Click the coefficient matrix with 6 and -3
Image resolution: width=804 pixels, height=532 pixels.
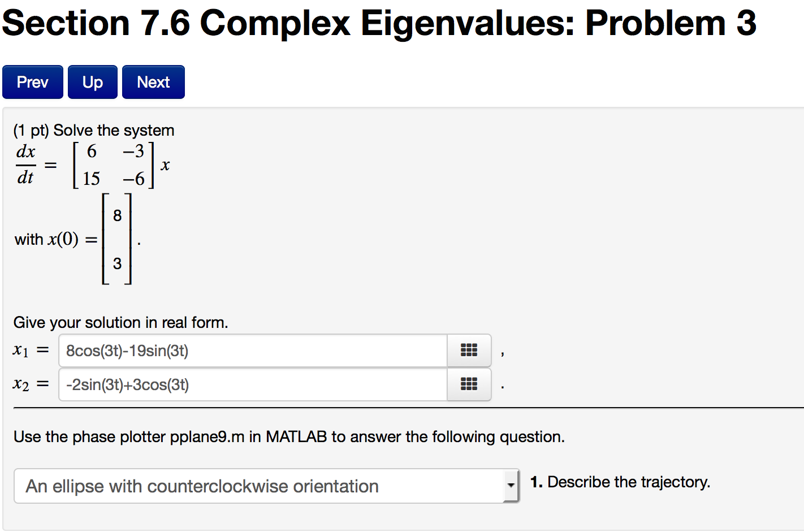[113, 165]
